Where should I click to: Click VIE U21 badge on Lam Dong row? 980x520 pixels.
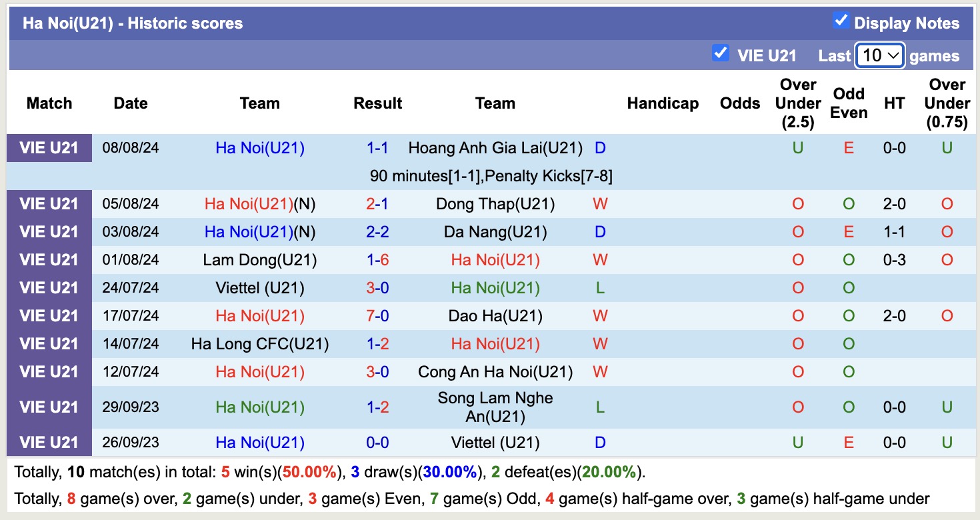(x=49, y=260)
